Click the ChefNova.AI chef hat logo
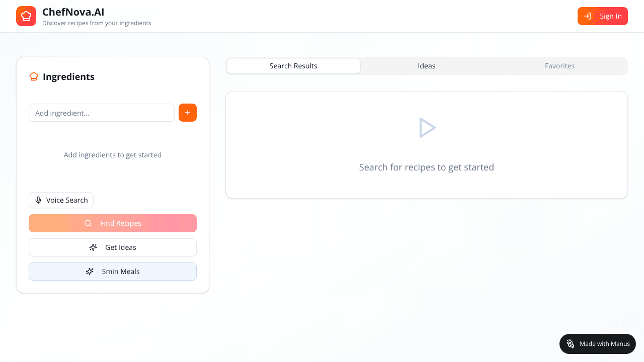The image size is (644, 362). [26, 16]
